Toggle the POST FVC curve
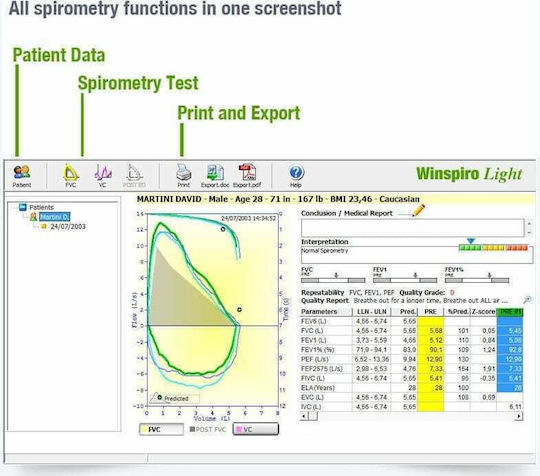The height and width of the screenshot is (476, 540). click(x=208, y=429)
